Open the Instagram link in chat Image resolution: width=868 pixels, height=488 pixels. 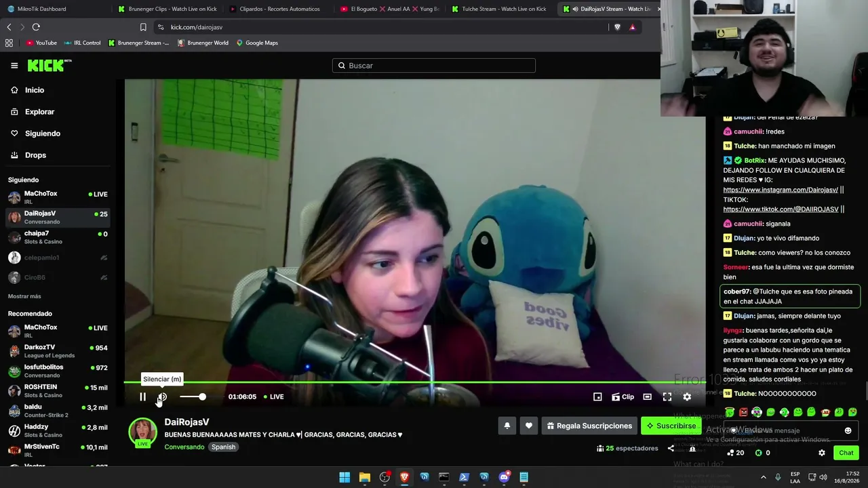pos(781,190)
